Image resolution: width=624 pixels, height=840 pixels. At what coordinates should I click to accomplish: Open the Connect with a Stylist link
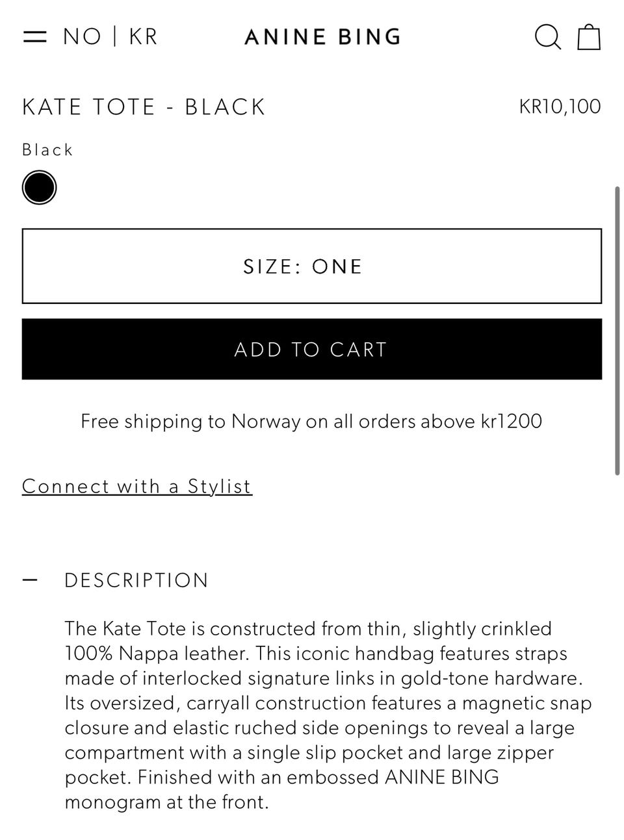[x=136, y=486]
